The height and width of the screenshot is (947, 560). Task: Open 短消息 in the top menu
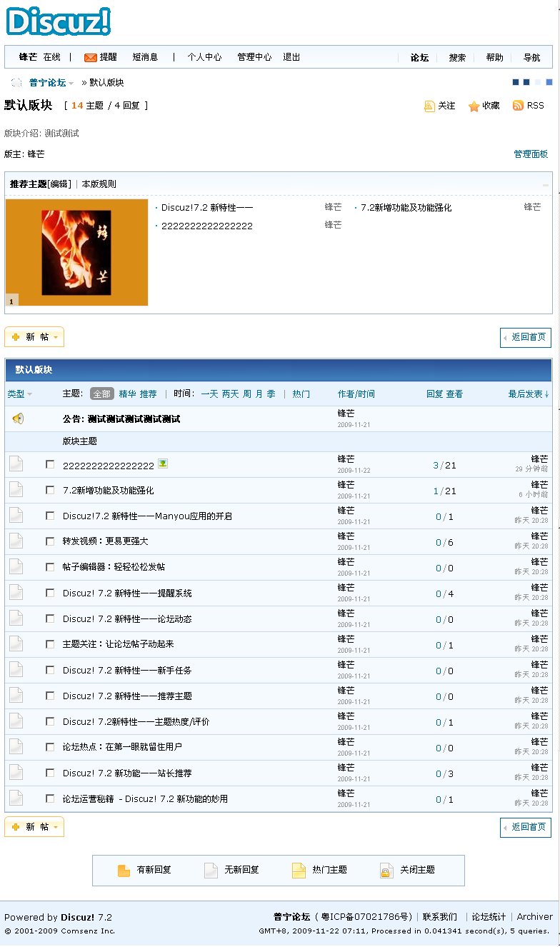pos(145,57)
